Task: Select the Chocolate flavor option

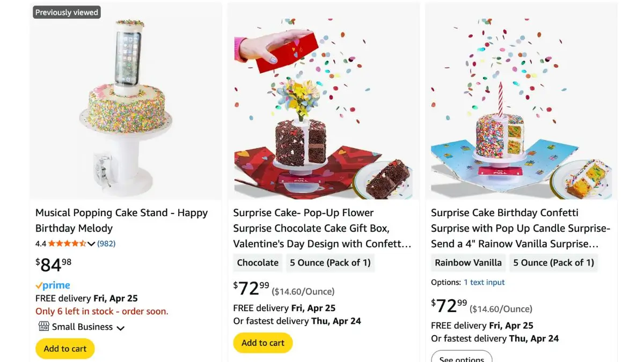Action: tap(258, 263)
